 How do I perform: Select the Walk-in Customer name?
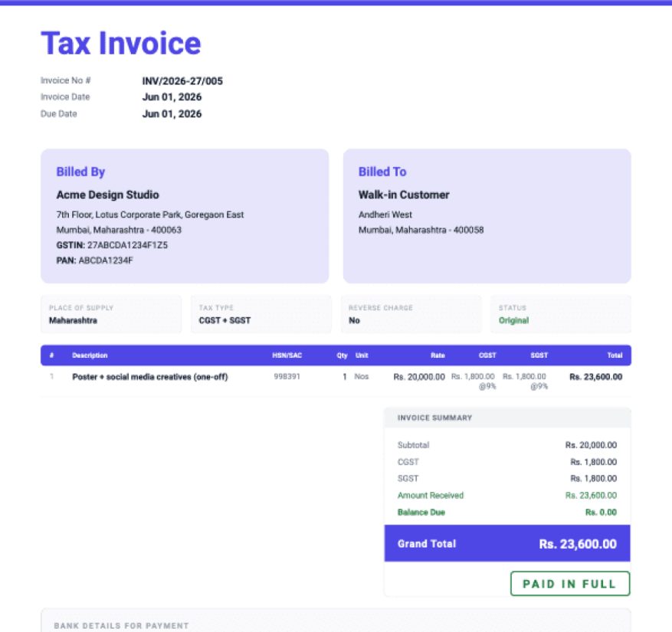pos(404,195)
